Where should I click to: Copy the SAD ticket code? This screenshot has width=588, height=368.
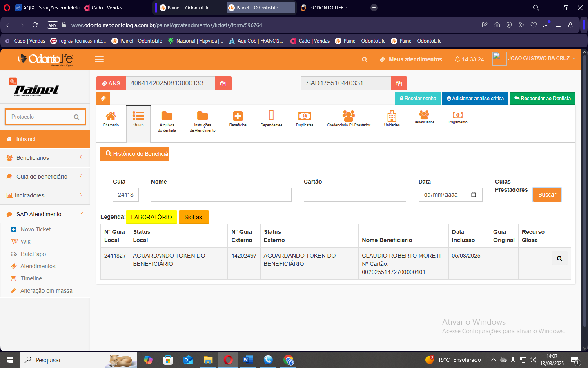click(399, 83)
